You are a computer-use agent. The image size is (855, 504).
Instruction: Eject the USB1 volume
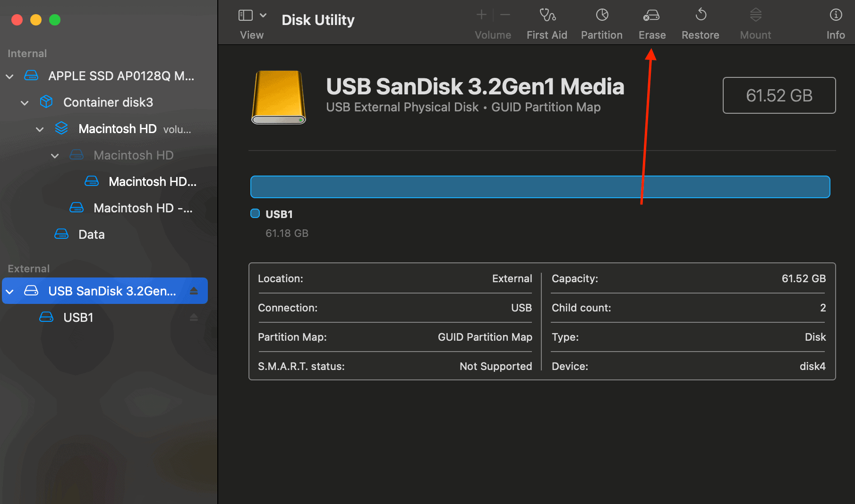tap(194, 317)
